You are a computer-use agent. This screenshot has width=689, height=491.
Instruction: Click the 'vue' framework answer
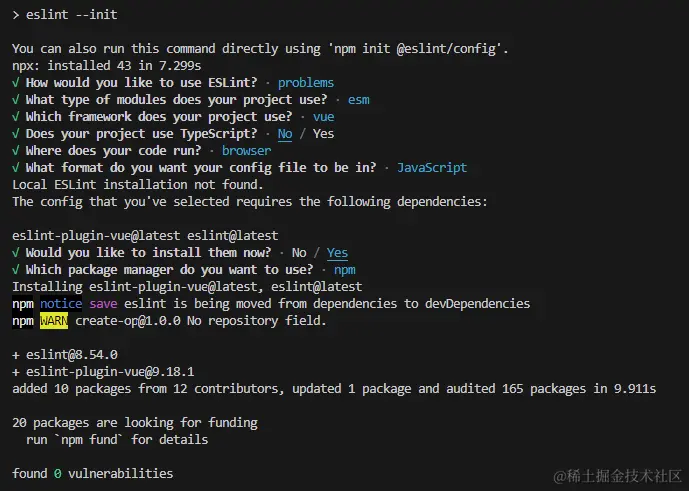click(x=323, y=117)
